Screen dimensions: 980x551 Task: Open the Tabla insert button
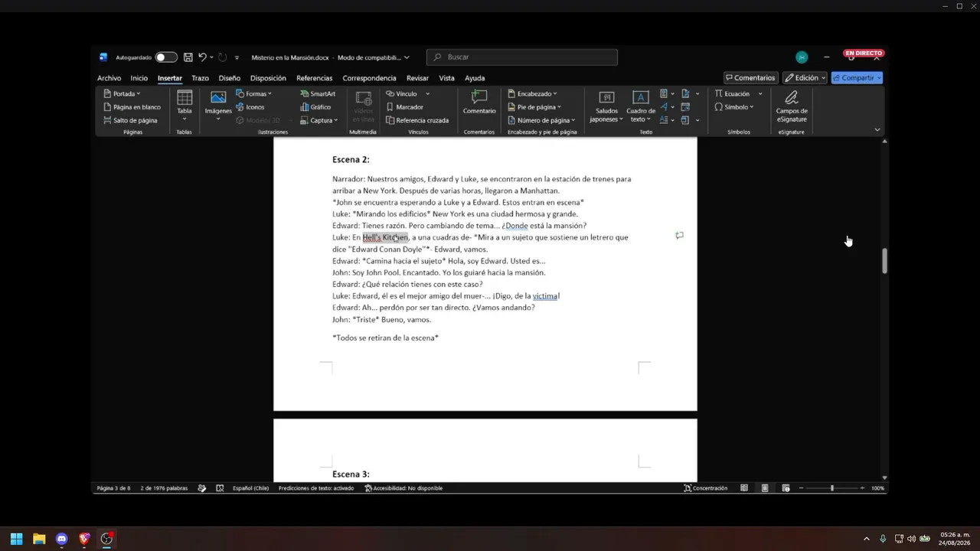[x=185, y=106]
